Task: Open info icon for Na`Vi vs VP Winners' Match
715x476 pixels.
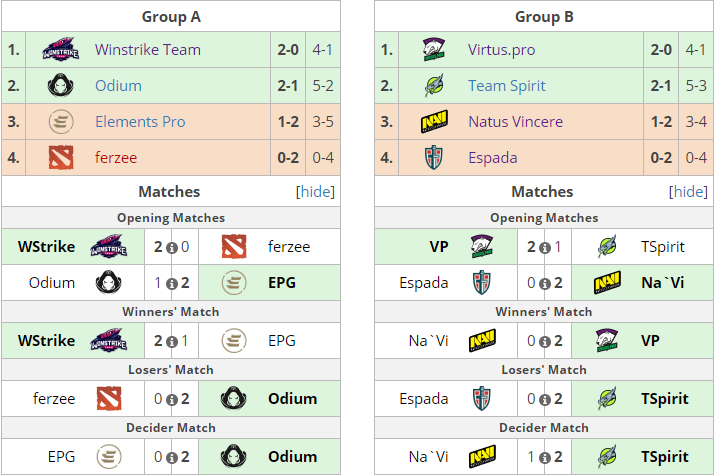Action: tap(545, 341)
